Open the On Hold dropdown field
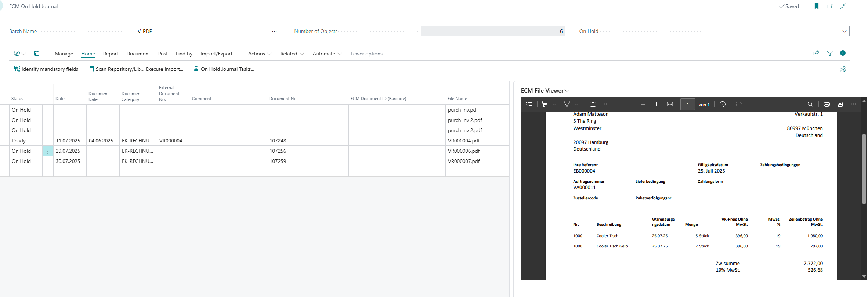This screenshot has height=297, width=868. click(x=777, y=31)
